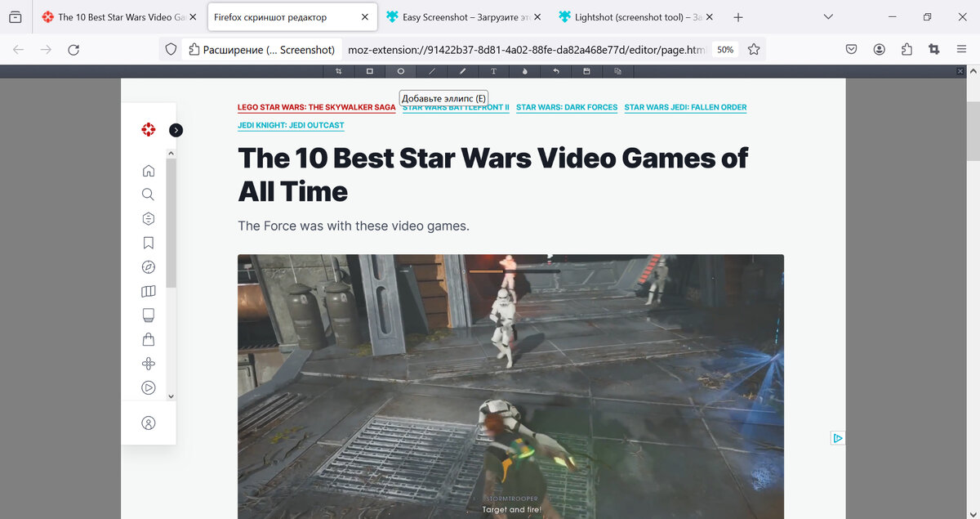Click the sidebar bookmark icon
The image size is (980, 519).
pyautogui.click(x=148, y=243)
